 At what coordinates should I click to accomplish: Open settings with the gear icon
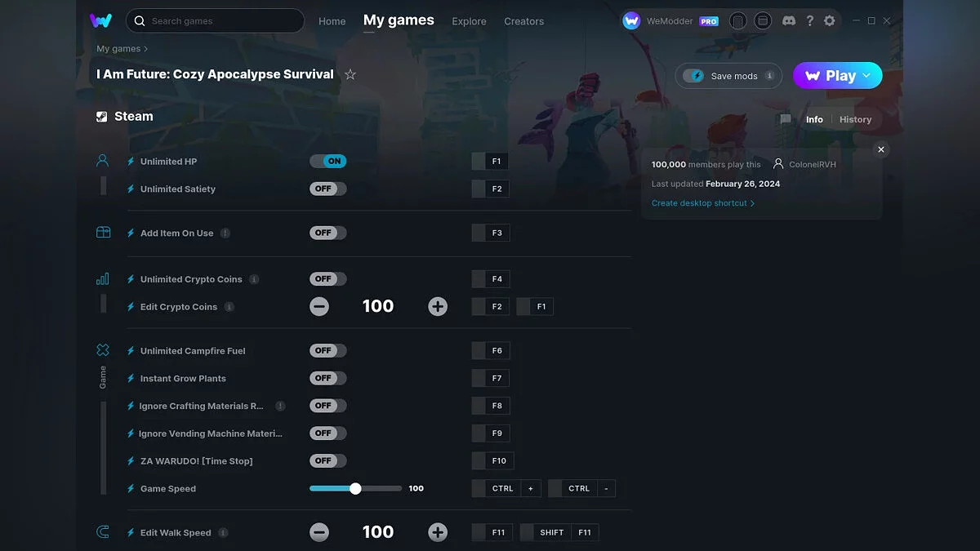(x=830, y=20)
